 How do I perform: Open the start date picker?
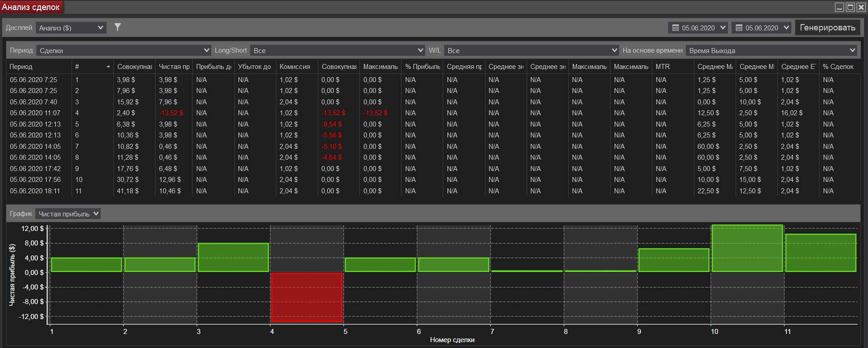point(698,28)
